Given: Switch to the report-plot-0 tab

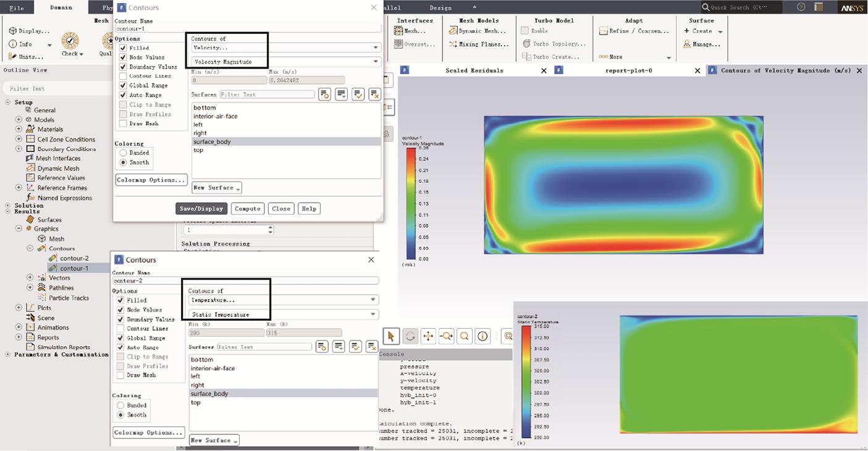Looking at the screenshot, I should (628, 70).
